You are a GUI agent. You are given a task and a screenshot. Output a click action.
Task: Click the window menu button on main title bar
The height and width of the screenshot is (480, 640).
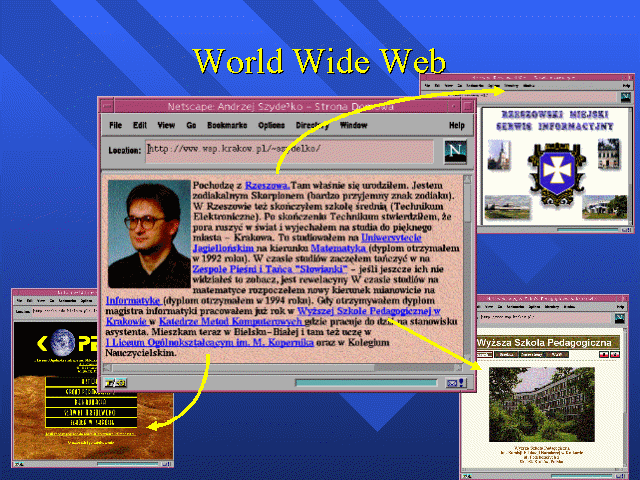107,107
